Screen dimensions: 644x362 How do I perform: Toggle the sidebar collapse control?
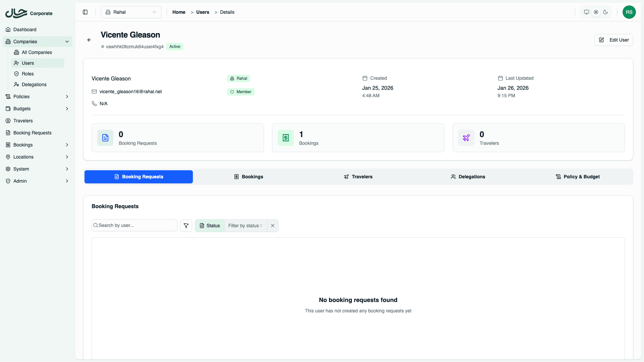click(85, 12)
